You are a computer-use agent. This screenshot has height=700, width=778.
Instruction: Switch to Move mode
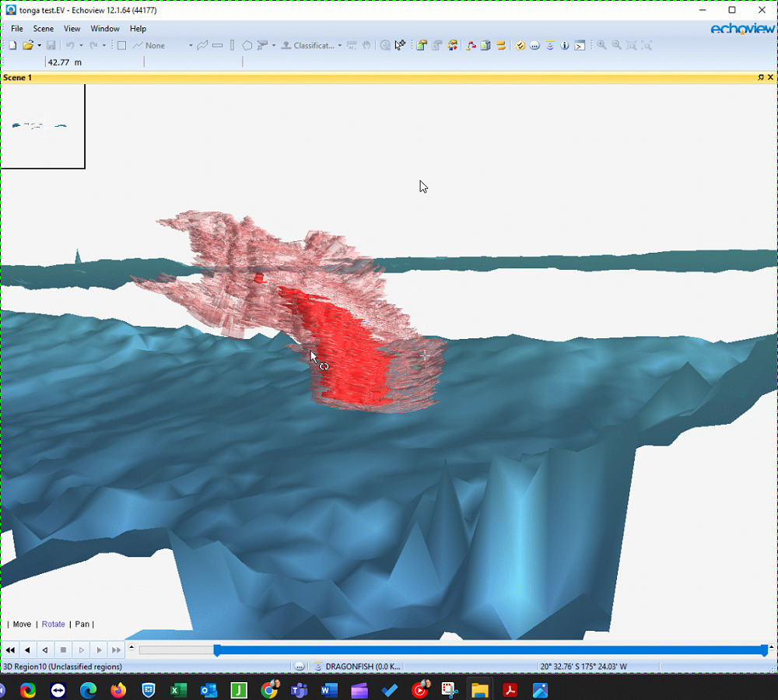[22, 624]
